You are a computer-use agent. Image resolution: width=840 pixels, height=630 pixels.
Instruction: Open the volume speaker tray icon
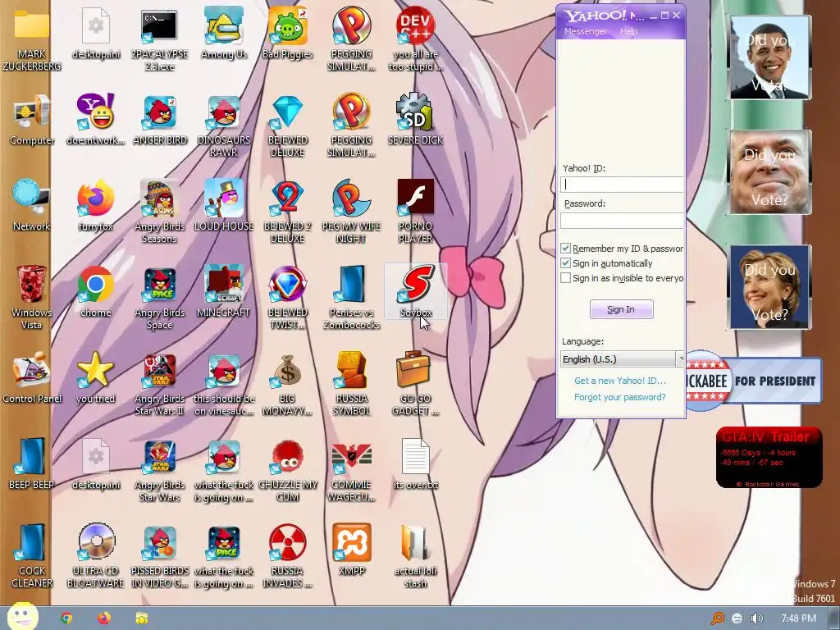click(x=756, y=619)
